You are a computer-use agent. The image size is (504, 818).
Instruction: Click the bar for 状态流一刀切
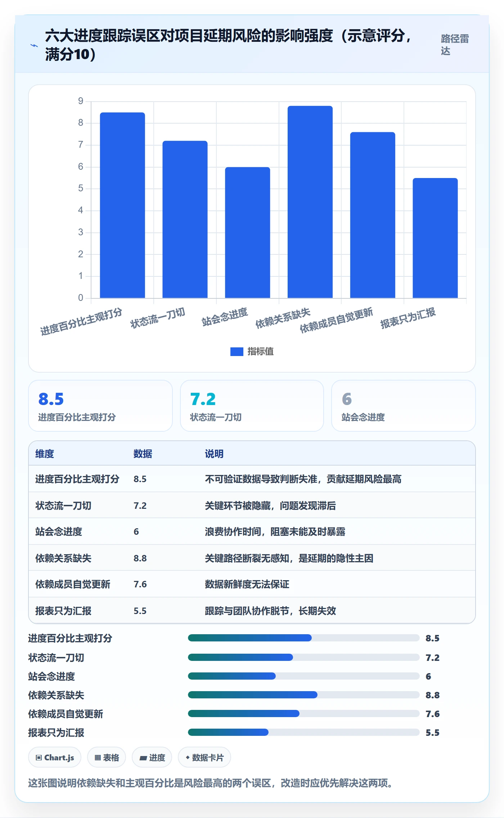tap(185, 219)
